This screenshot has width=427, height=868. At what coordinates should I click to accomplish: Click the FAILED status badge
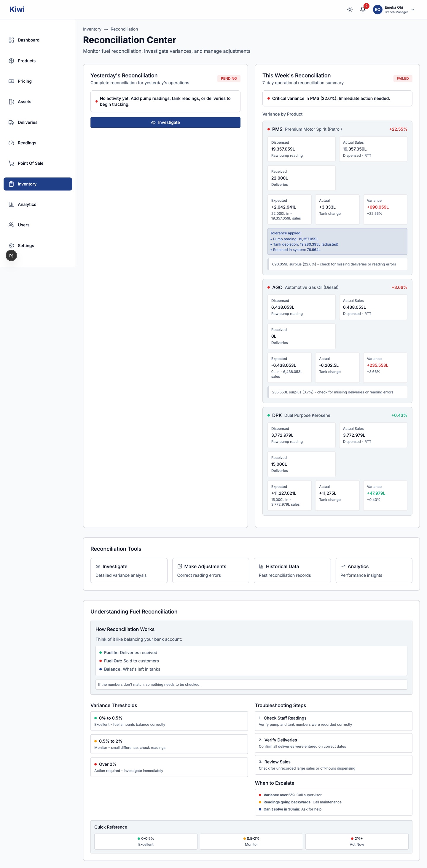click(402, 79)
